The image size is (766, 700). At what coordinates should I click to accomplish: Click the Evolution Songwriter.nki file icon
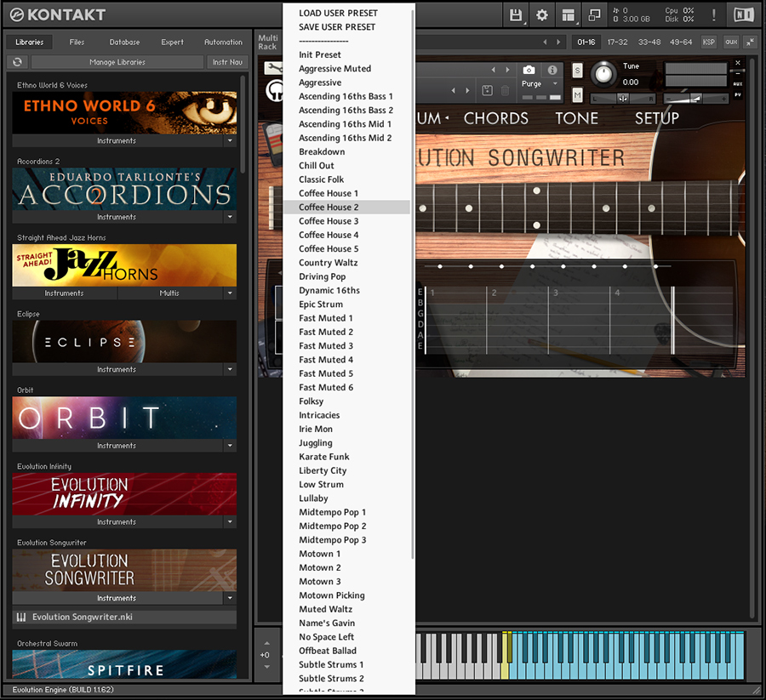[21, 617]
